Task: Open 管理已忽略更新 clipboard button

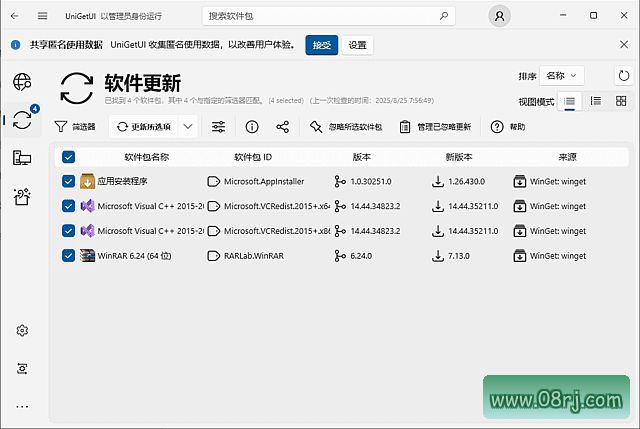Action: click(x=435, y=127)
